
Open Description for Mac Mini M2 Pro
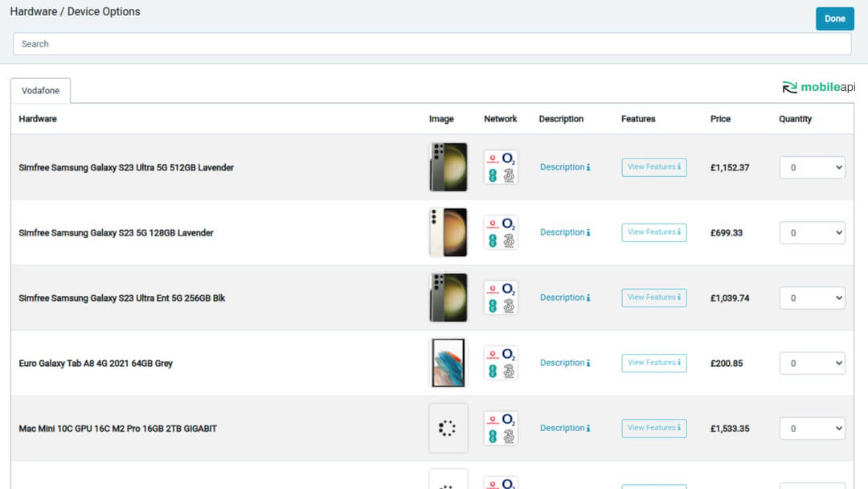(565, 428)
